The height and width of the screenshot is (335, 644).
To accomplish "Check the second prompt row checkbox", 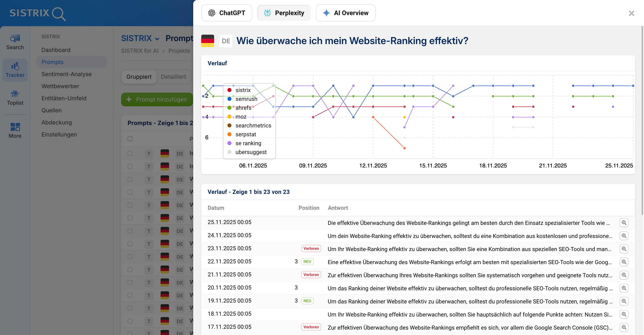I will pyautogui.click(x=130, y=166).
